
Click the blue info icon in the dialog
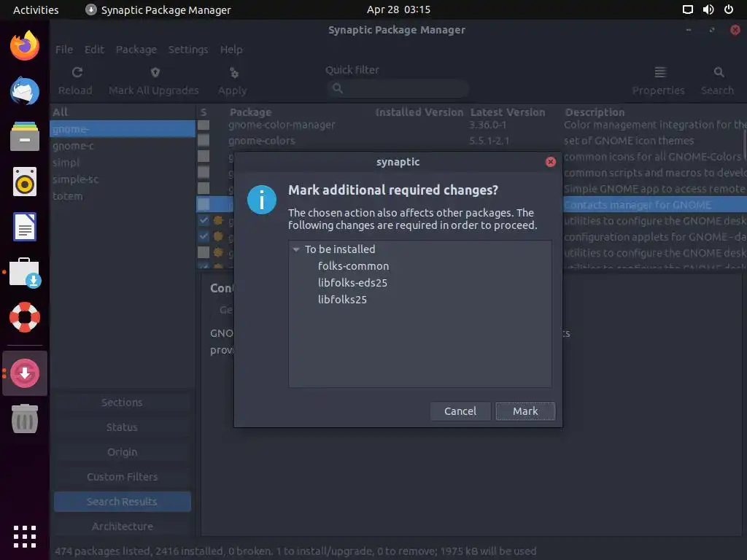point(262,200)
